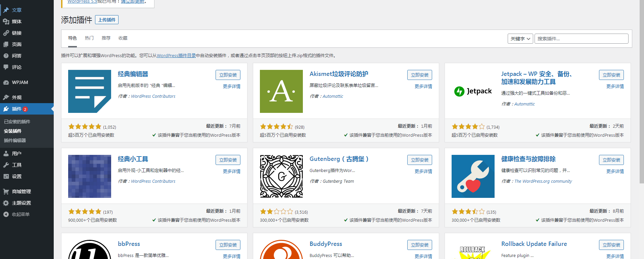This screenshot has height=259, width=644.
Task: Open the 媒体 media menu icon
Action: (x=6, y=21)
